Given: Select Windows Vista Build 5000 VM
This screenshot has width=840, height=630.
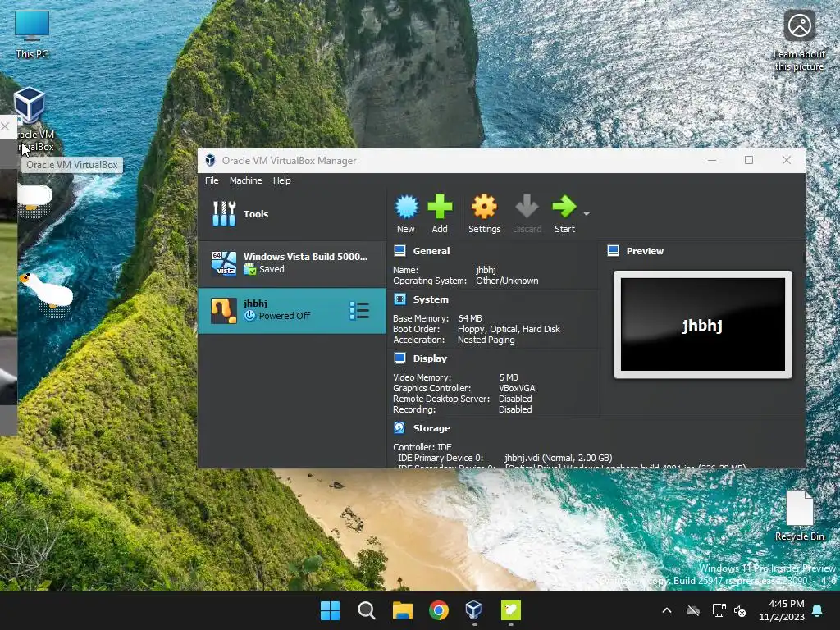Looking at the screenshot, I should 292,263.
